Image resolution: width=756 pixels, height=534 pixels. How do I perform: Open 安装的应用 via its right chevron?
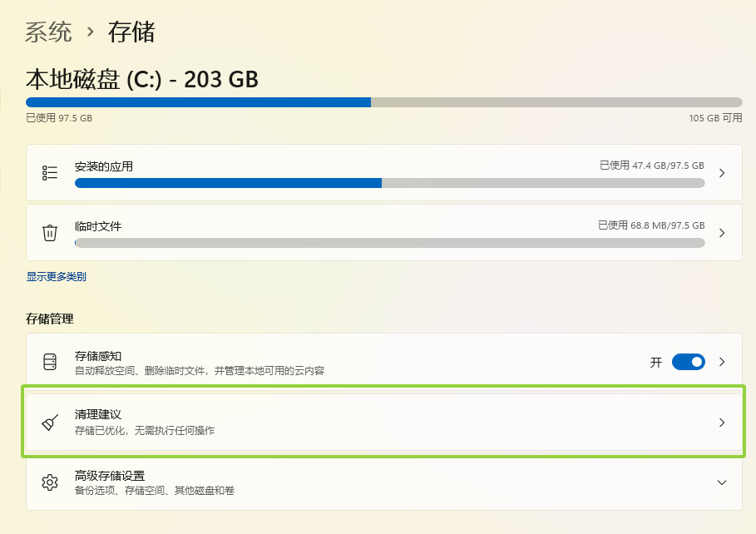(722, 173)
